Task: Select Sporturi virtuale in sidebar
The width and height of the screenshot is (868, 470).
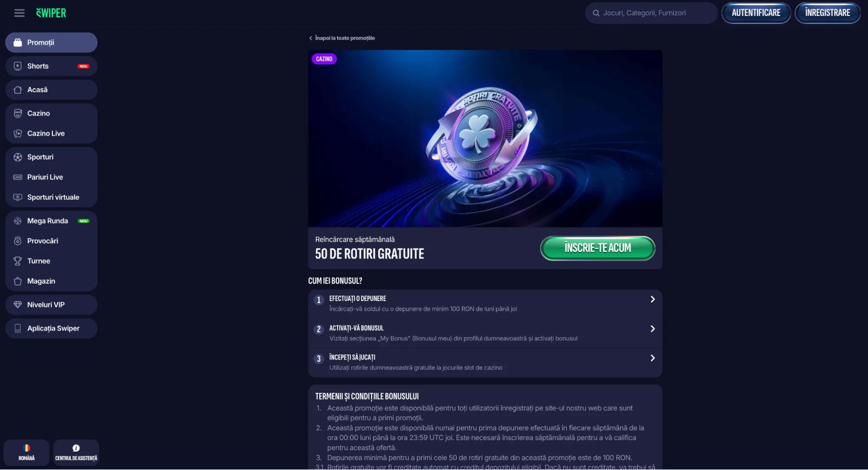Action: click(51, 197)
